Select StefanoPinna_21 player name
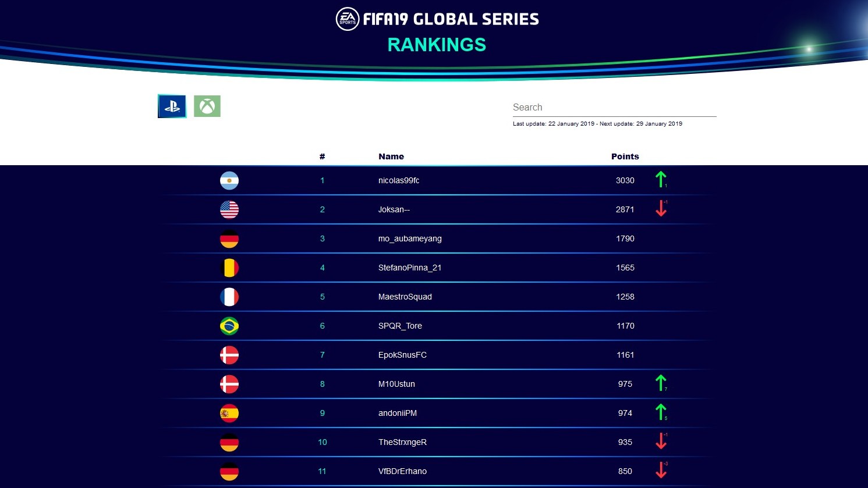The width and height of the screenshot is (868, 488). (x=410, y=268)
